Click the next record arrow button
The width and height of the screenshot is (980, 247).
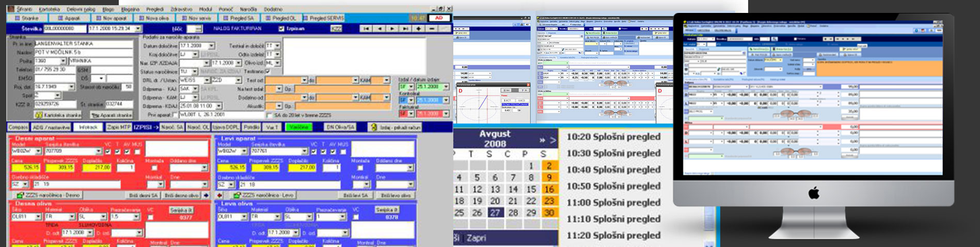click(392, 29)
